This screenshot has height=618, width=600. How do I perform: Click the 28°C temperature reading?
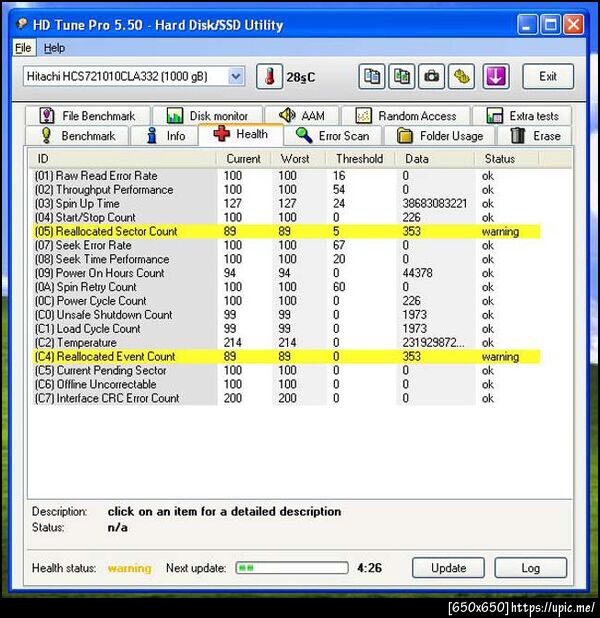pyautogui.click(x=300, y=77)
